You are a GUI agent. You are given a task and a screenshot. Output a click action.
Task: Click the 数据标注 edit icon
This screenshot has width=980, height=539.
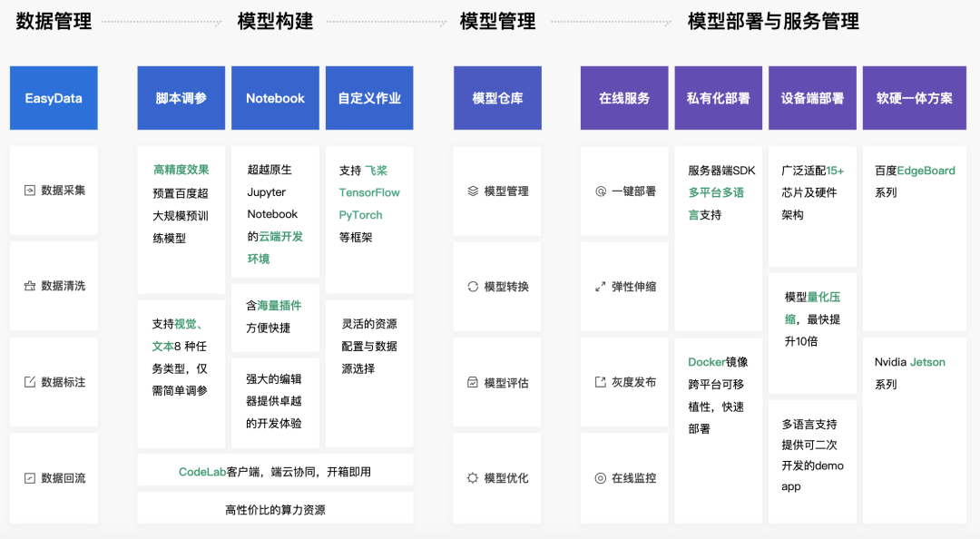click(29, 381)
